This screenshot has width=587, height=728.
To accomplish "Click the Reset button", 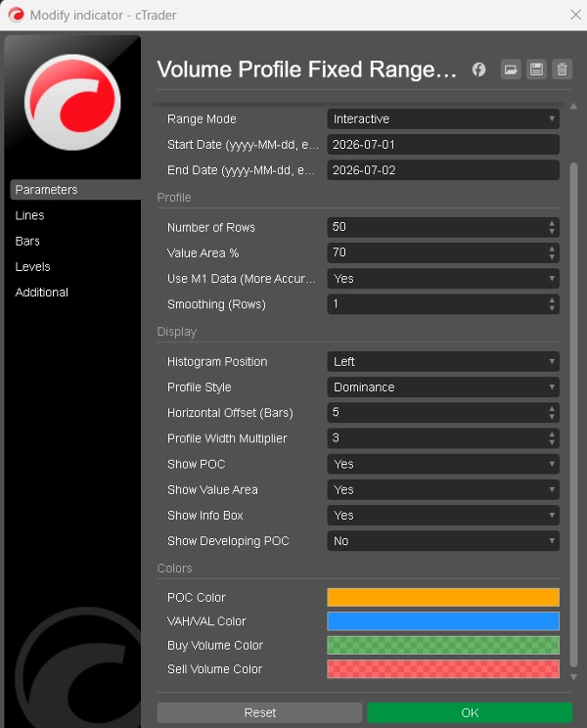I will coord(260,712).
